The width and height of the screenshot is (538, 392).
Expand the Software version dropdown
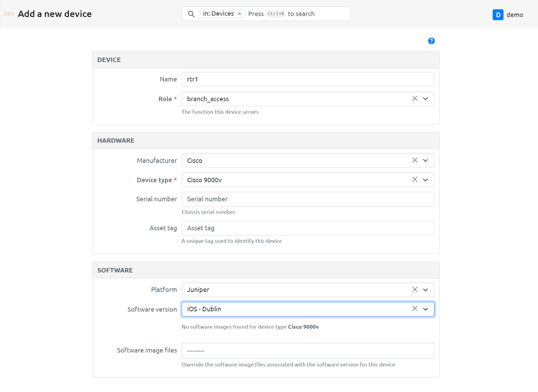click(426, 309)
